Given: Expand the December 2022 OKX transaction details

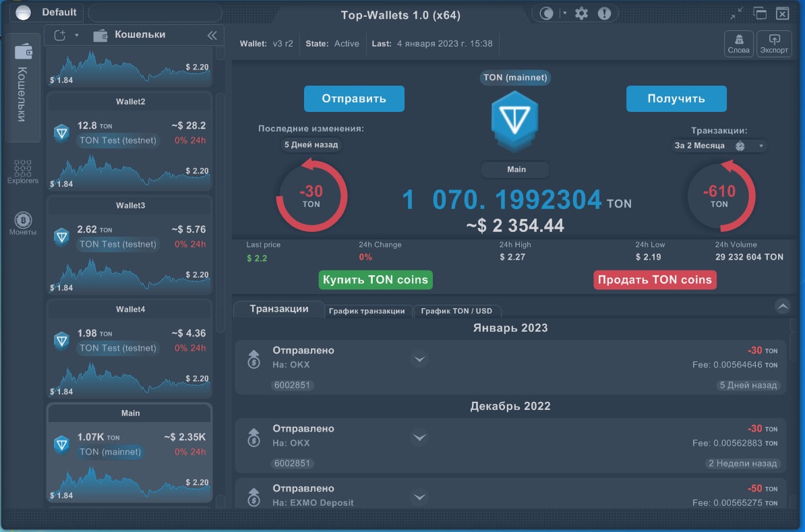Looking at the screenshot, I should click(x=419, y=437).
